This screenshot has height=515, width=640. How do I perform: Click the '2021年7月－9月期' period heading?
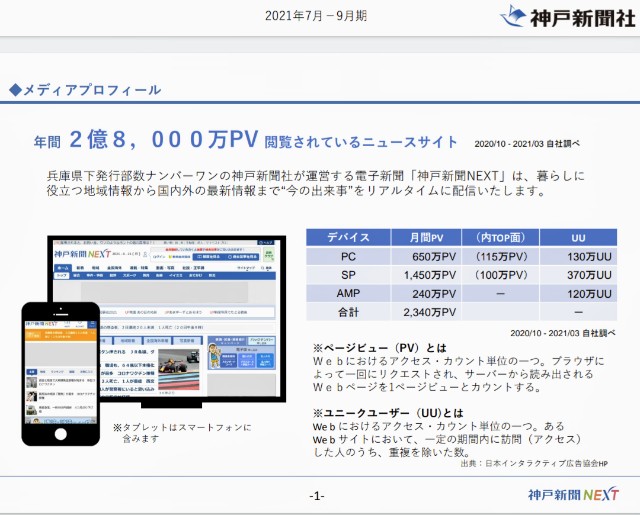(x=316, y=16)
